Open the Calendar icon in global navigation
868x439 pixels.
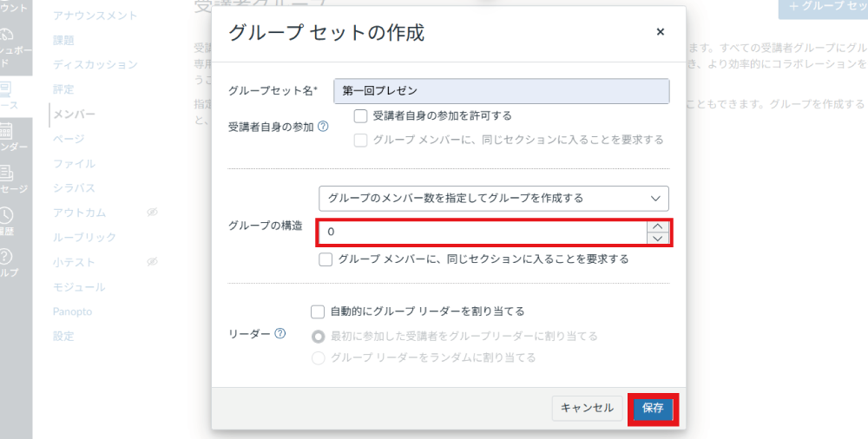click(x=5, y=131)
